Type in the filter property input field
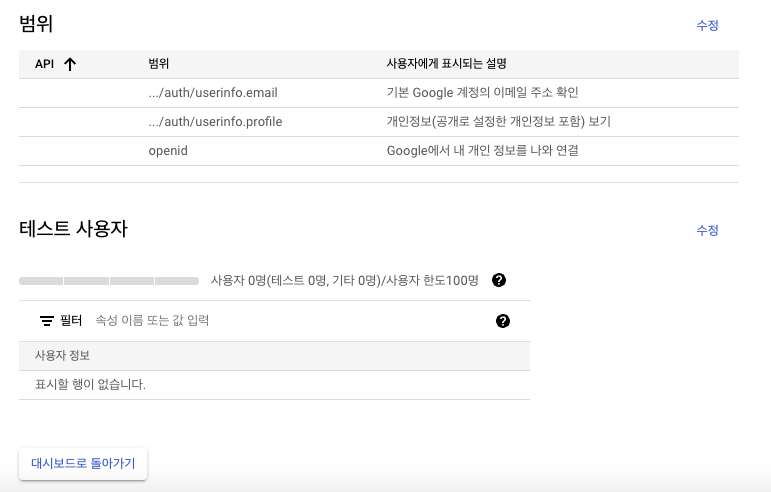The image size is (771, 492). (x=280, y=321)
